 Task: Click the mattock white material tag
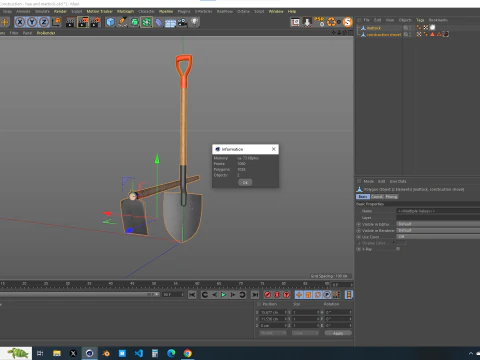click(x=432, y=28)
